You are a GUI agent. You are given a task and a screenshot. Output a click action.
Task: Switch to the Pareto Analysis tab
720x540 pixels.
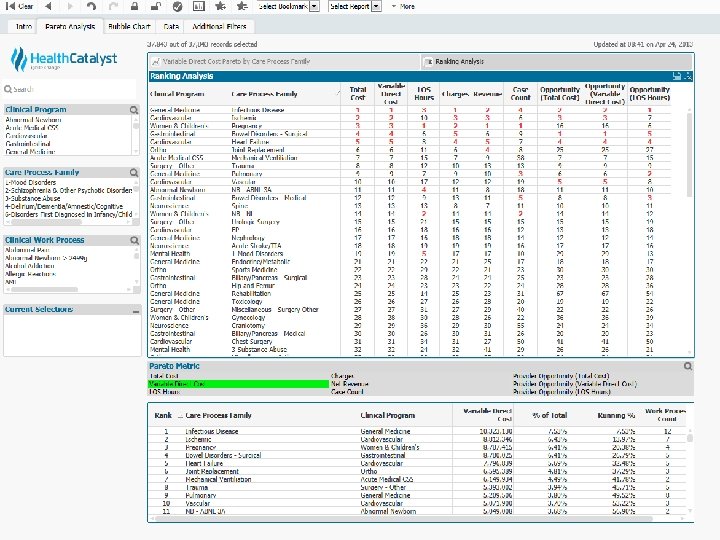click(x=70, y=27)
